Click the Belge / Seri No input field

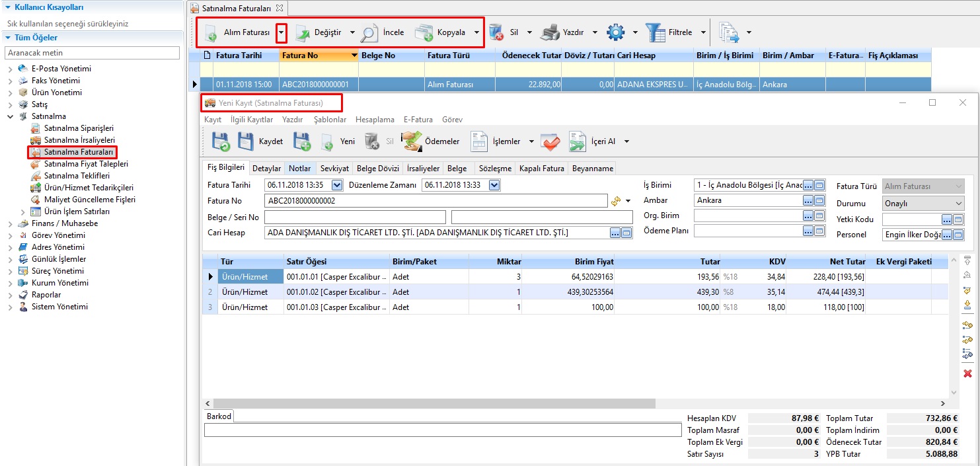(x=355, y=217)
